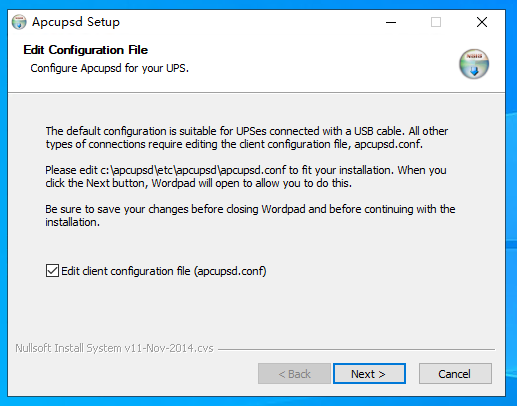Click the separator line next to Nullsoft text
The width and height of the screenshot is (517, 406).
(x=356, y=349)
